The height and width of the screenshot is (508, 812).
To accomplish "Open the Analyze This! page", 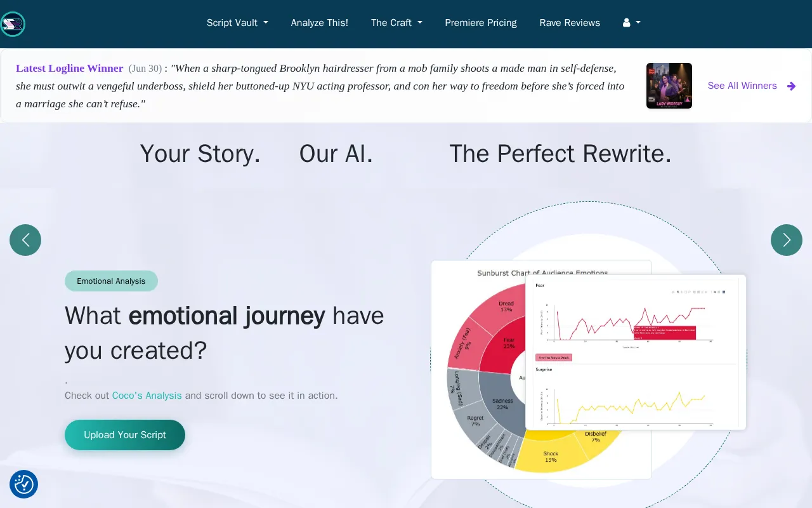I will [x=320, y=23].
